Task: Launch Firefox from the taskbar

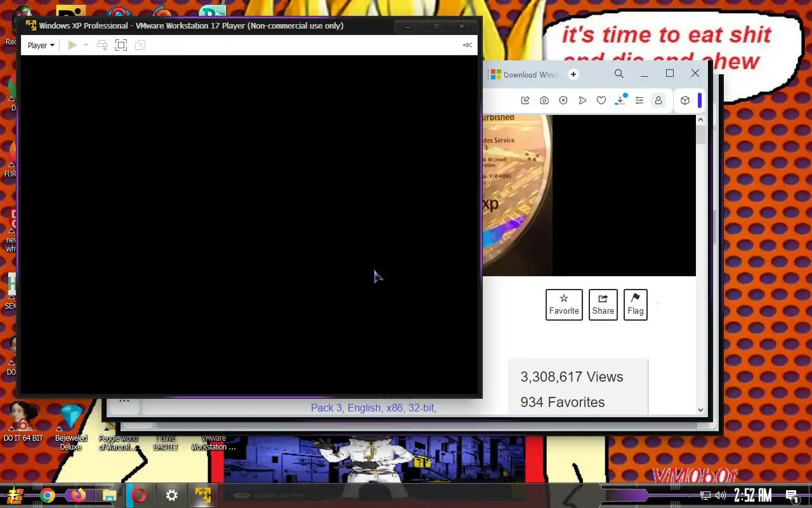Action: pos(79,495)
